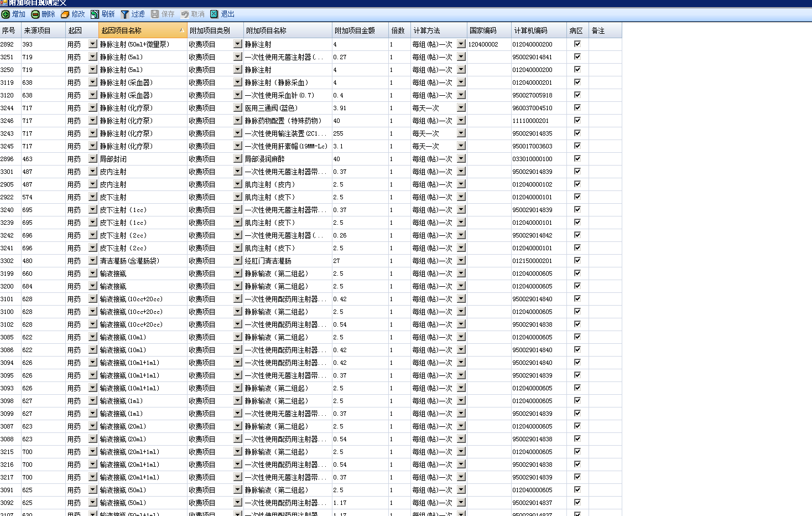Open the 计算方法 dropdown in row 3120
The image size is (812, 516).
pyautogui.click(x=461, y=95)
